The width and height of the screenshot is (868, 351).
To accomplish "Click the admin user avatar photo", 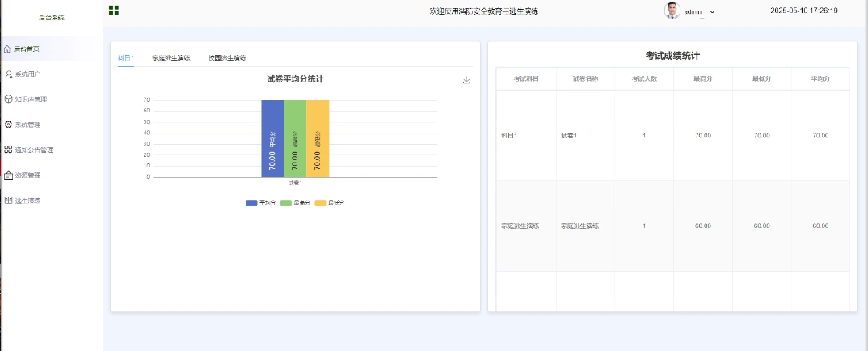I will click(x=672, y=11).
